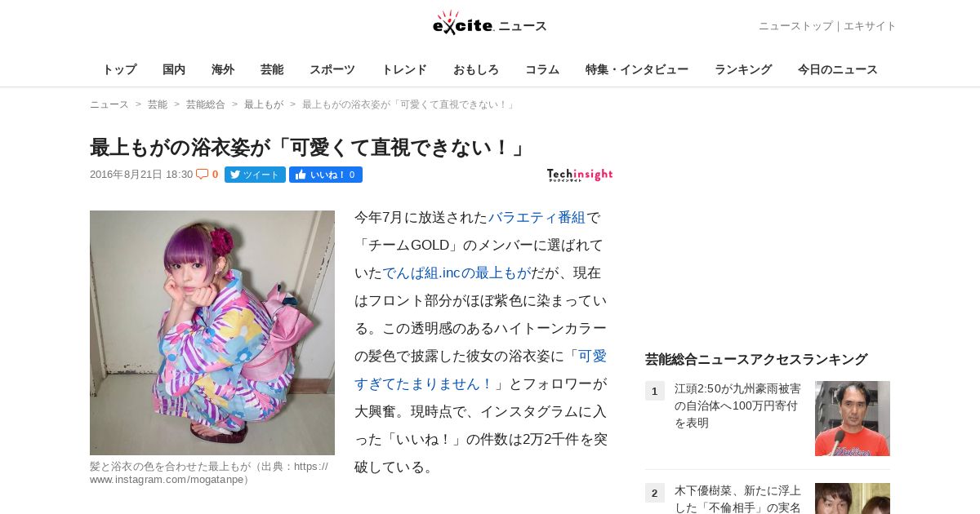Select スポーツ in the navigation bar
980x514 pixels.
[332, 69]
